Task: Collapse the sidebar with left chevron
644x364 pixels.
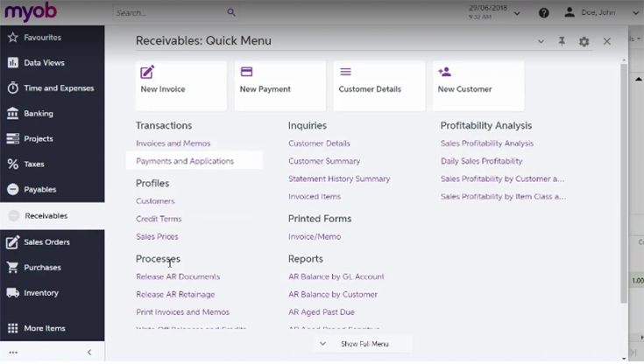Action: pyautogui.click(x=89, y=353)
